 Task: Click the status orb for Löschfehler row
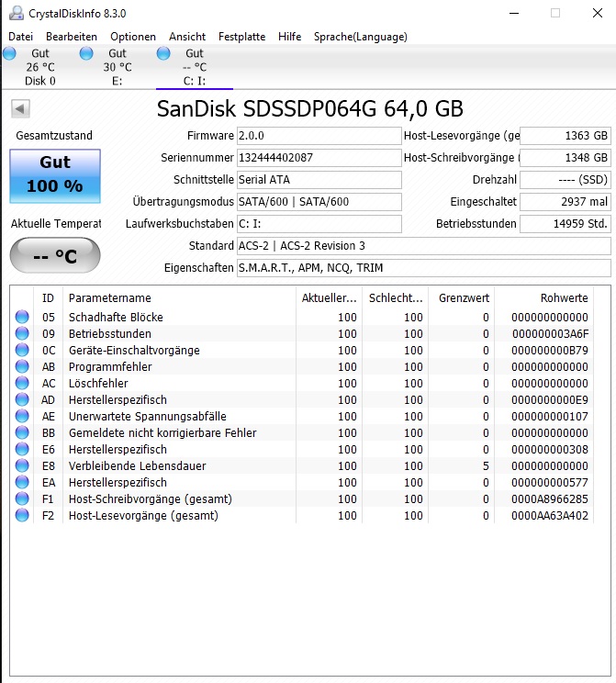(22, 383)
